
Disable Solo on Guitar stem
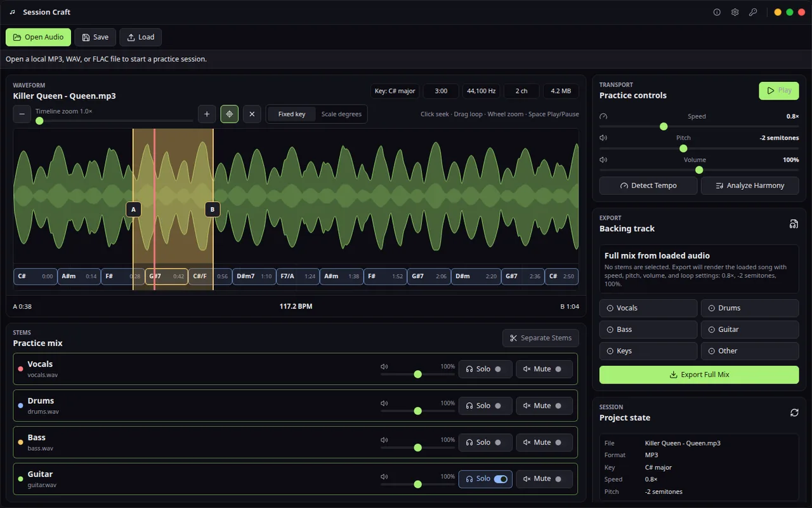(x=485, y=479)
